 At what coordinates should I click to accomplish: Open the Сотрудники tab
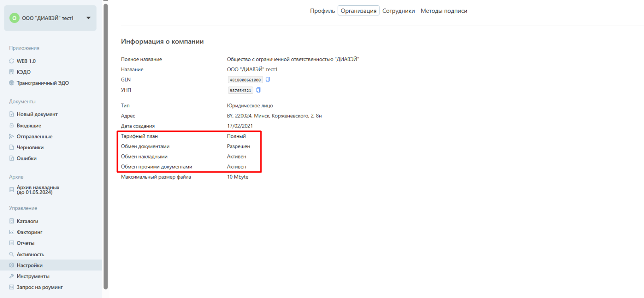click(398, 11)
